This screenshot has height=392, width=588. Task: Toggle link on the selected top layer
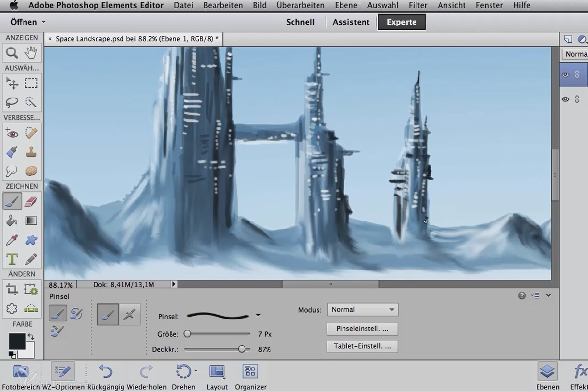coord(577,75)
